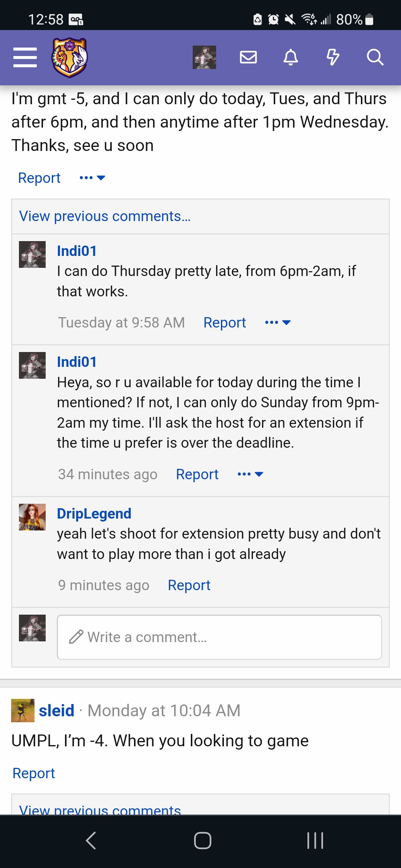Tap sleid's bee avatar thumbnail

(23, 711)
